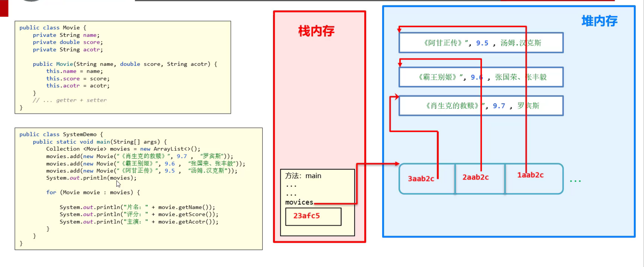
Task: Click the private String name line
Action: 66,35
